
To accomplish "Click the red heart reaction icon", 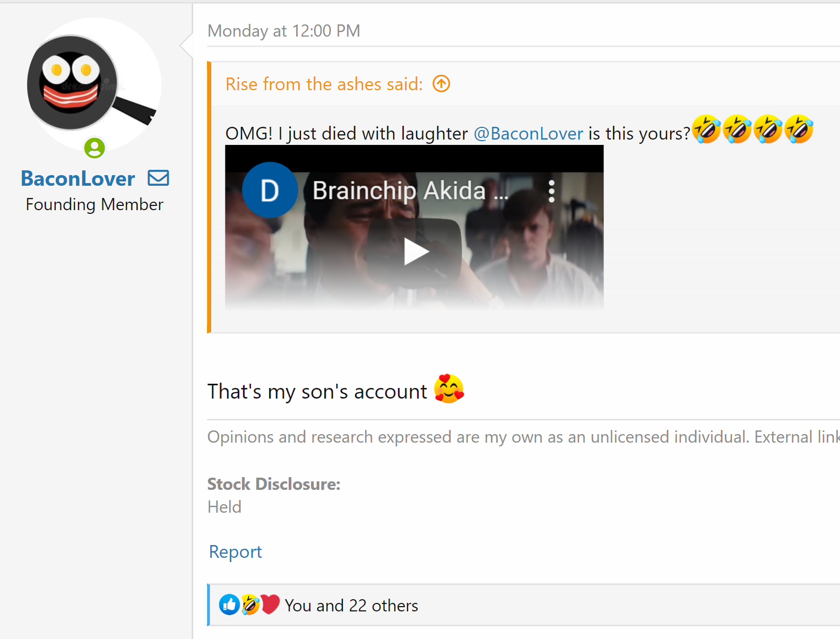I will [x=270, y=605].
